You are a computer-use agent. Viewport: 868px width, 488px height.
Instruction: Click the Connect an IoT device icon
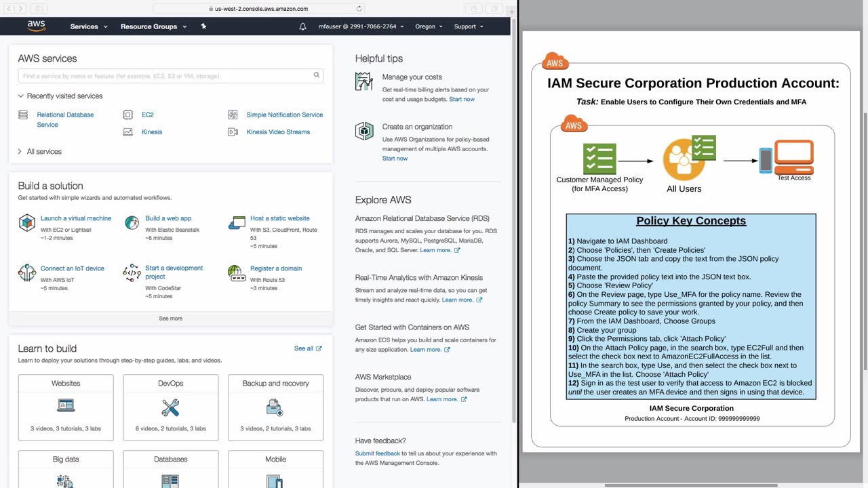tap(26, 272)
